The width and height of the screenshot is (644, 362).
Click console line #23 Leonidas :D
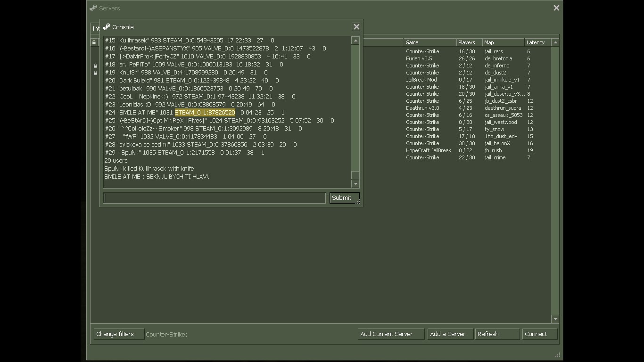click(190, 105)
